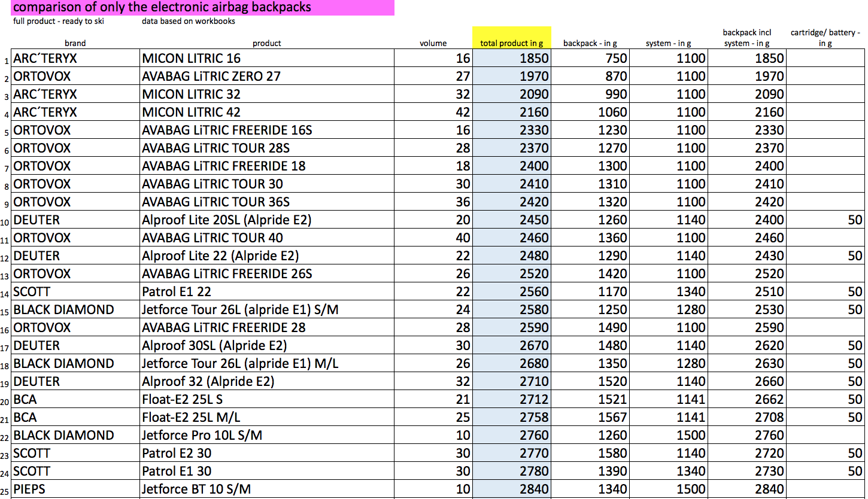Select the PIEPS brand cell

coord(29,489)
